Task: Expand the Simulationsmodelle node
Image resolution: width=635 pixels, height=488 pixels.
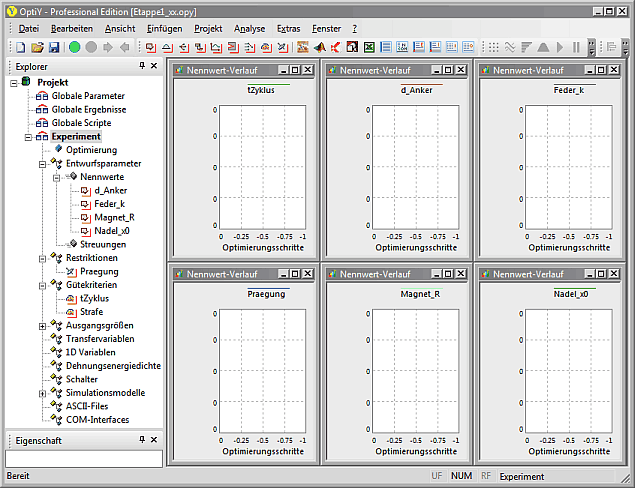Action: point(42,393)
